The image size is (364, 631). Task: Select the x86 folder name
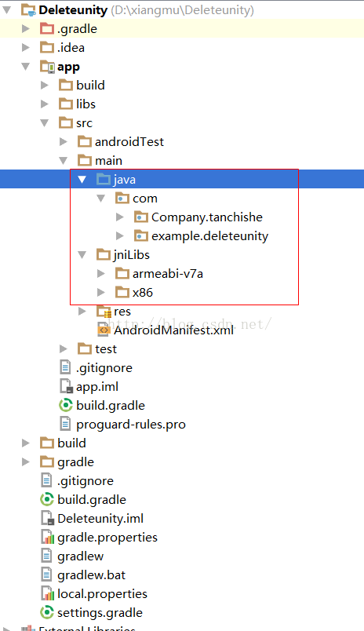point(142,293)
